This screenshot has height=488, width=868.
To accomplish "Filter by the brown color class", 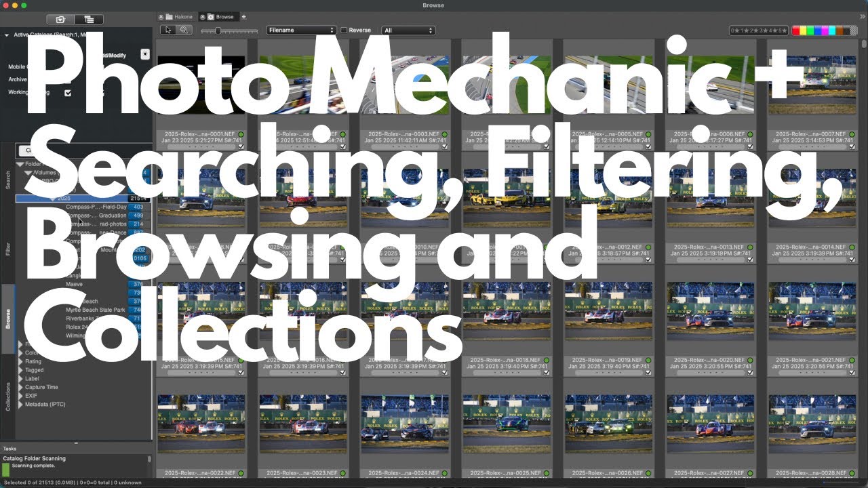I will click(x=840, y=30).
